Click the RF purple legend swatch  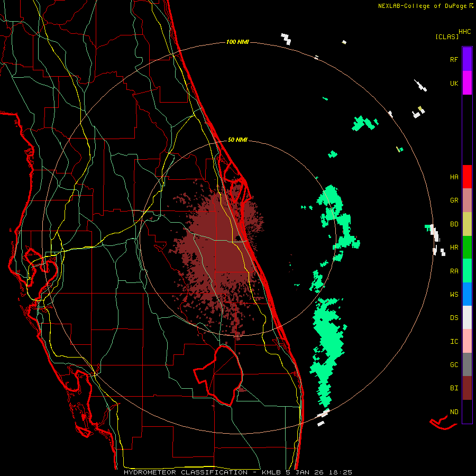tap(467, 59)
